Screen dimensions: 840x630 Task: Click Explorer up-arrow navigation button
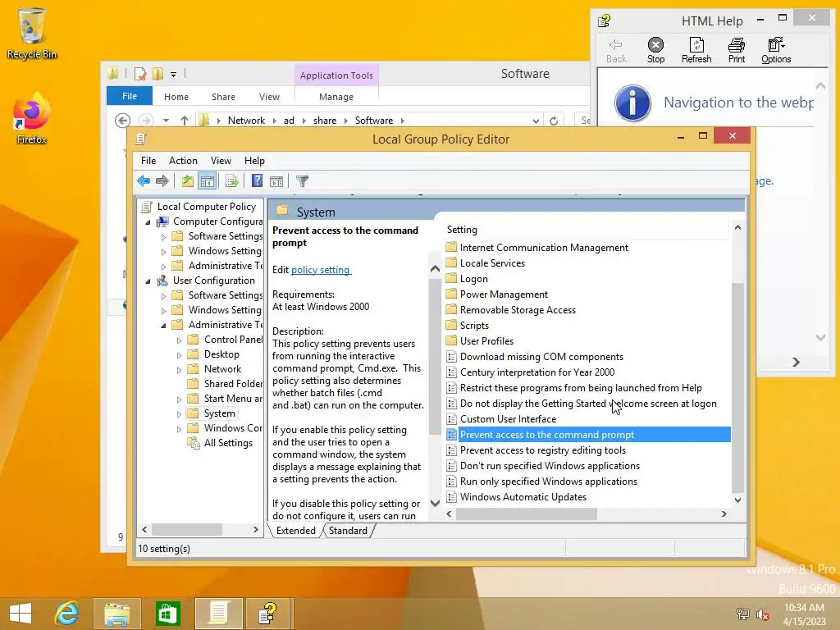185,121
